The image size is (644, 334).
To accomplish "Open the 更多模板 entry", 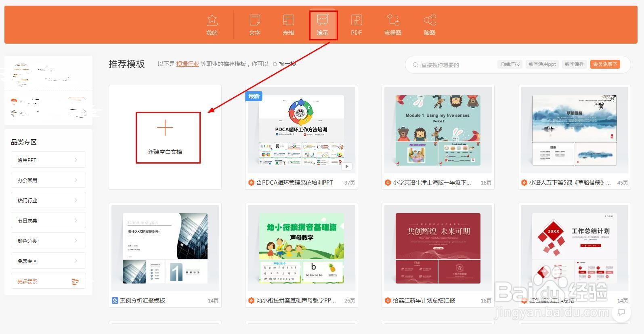I will click(48, 281).
